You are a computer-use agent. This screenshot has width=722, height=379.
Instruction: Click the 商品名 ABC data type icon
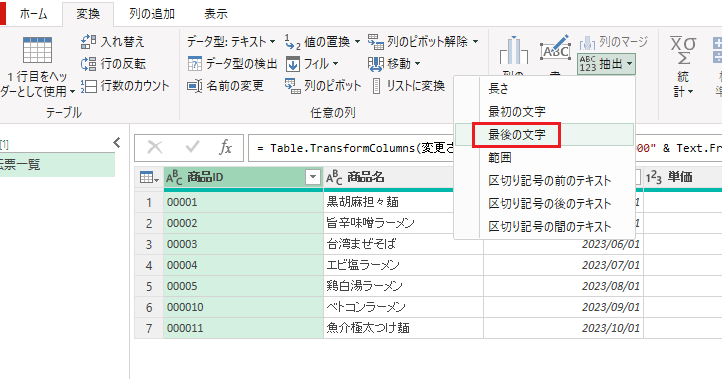(x=334, y=177)
